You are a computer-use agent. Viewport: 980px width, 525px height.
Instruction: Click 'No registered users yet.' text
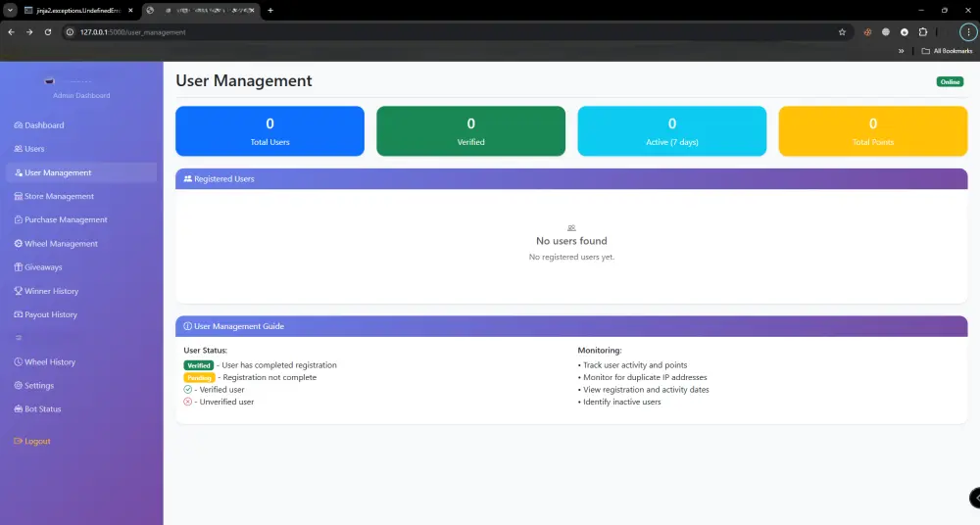point(571,257)
